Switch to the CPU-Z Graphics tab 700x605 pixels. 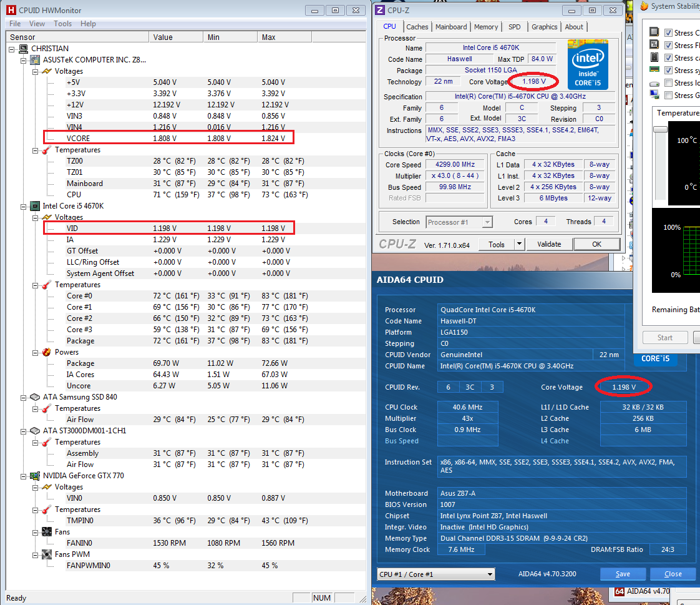[x=544, y=27]
